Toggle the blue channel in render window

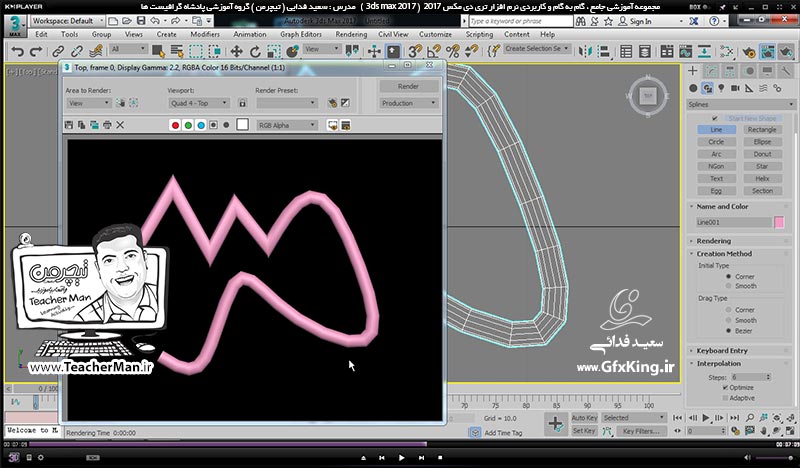(201, 125)
